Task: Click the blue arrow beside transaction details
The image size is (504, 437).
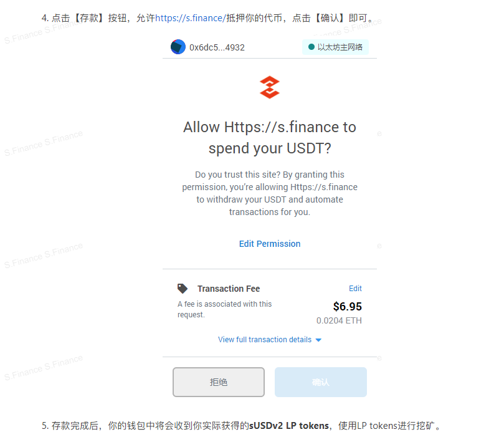Action: (x=318, y=340)
